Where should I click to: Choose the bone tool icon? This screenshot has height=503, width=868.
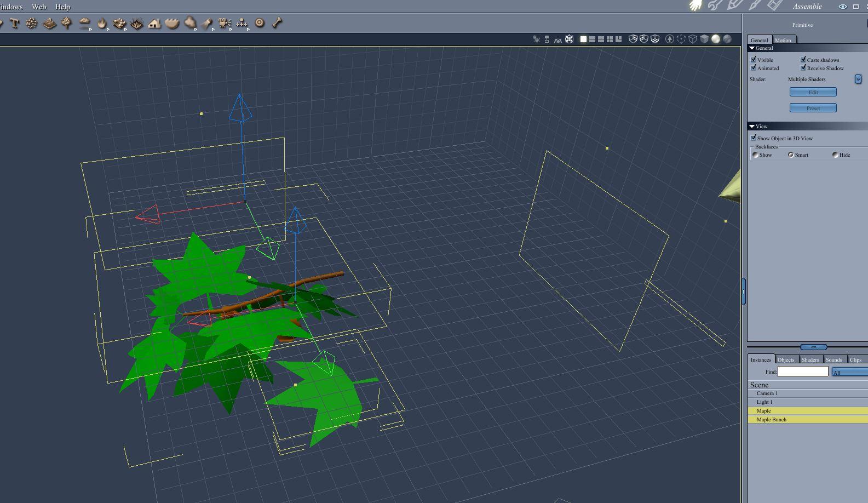(277, 23)
